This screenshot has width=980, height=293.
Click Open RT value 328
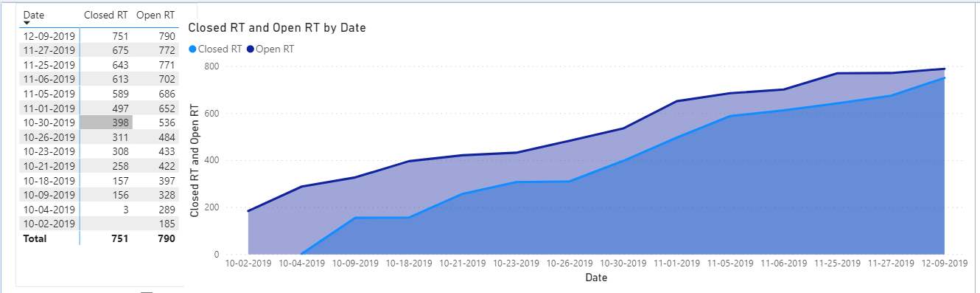167,195
